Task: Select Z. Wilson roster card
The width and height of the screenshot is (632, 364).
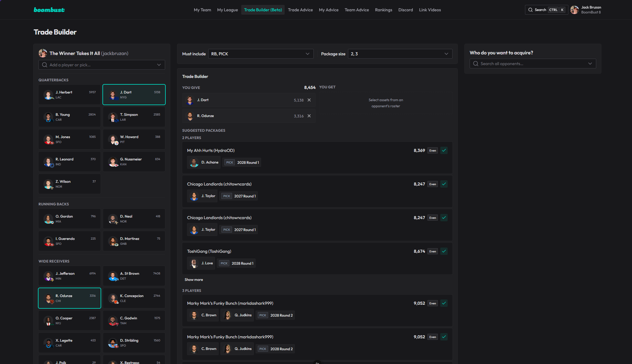Action: 69,184
